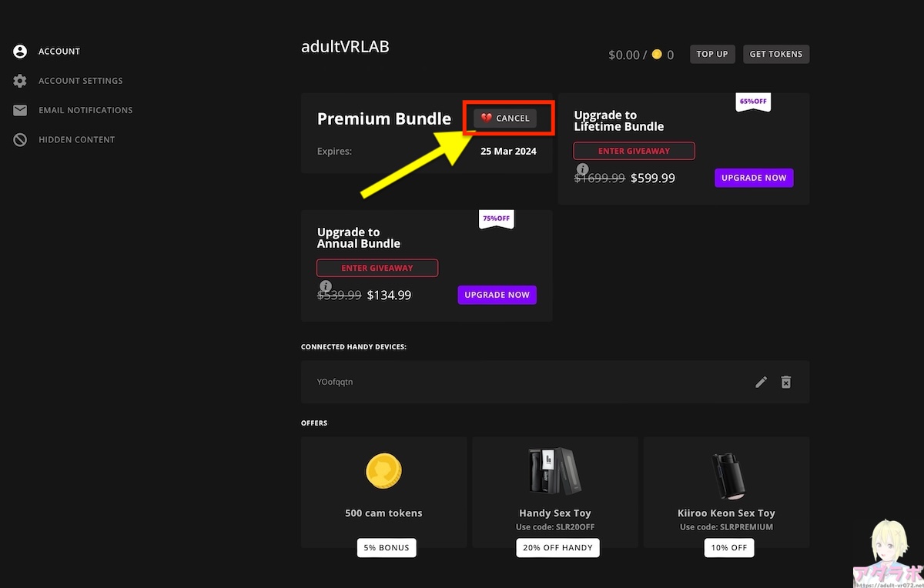The height and width of the screenshot is (588, 924).
Task: Click the Account person icon in sidebar
Action: tap(20, 52)
